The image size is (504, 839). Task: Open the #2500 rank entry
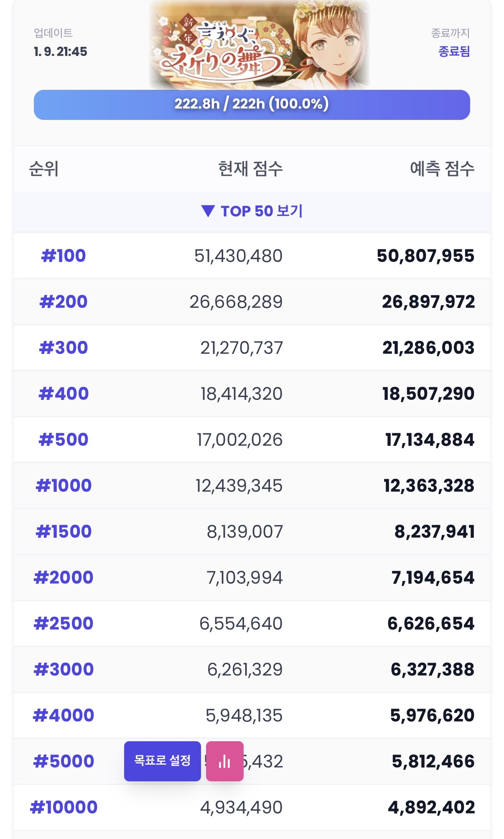[x=252, y=623]
